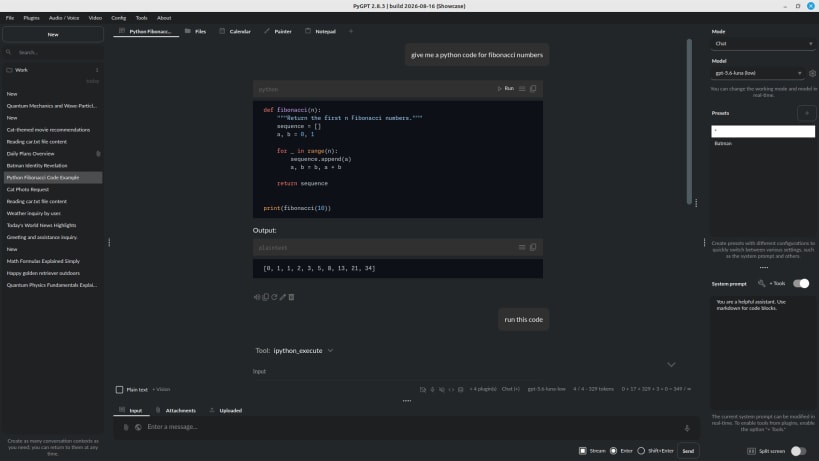This screenshot has width=819, height=461.
Task: Click the chat area vertical scrollbar
Action: tap(689, 121)
